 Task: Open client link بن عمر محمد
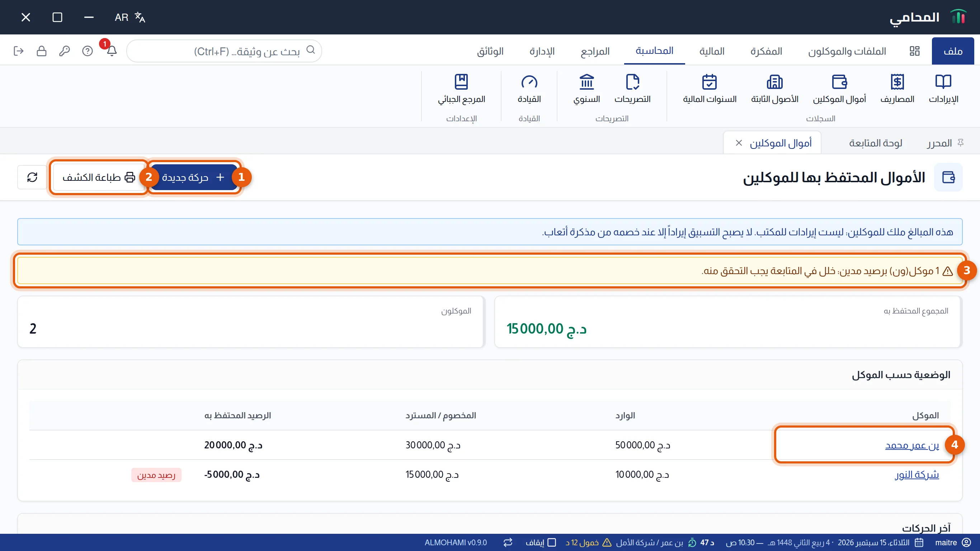pyautogui.click(x=912, y=445)
